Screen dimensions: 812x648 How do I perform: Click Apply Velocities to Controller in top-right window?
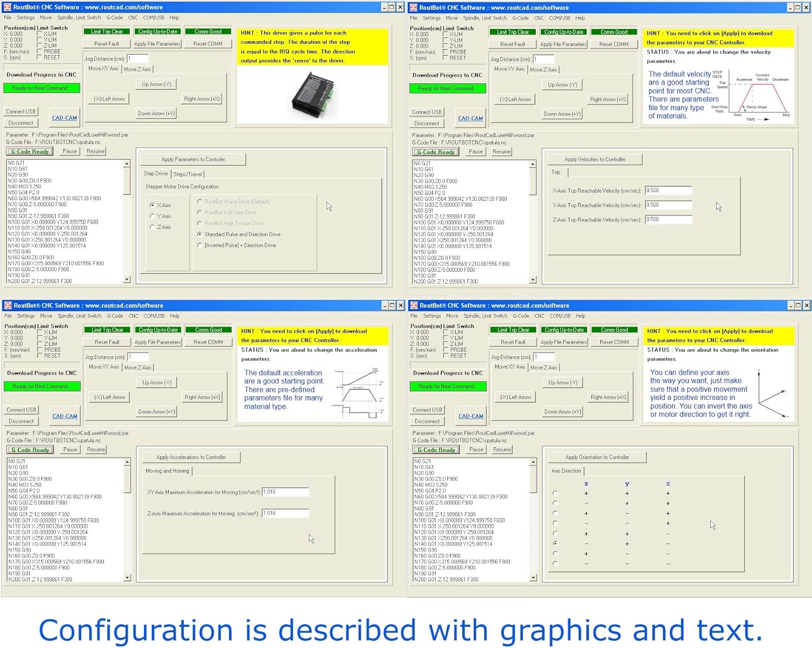point(595,159)
